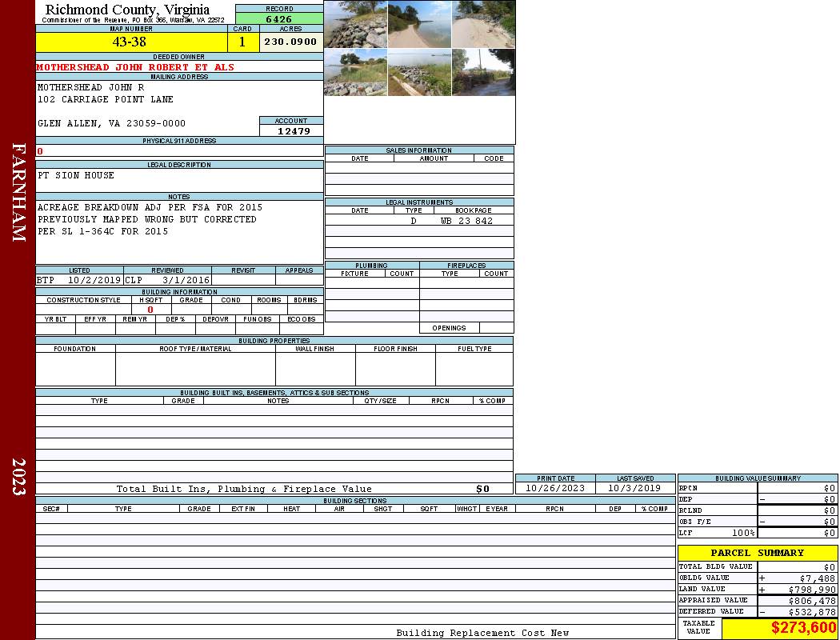840x640 pixels.
Task: Select the PT Sion House legal description
Action: point(76,175)
